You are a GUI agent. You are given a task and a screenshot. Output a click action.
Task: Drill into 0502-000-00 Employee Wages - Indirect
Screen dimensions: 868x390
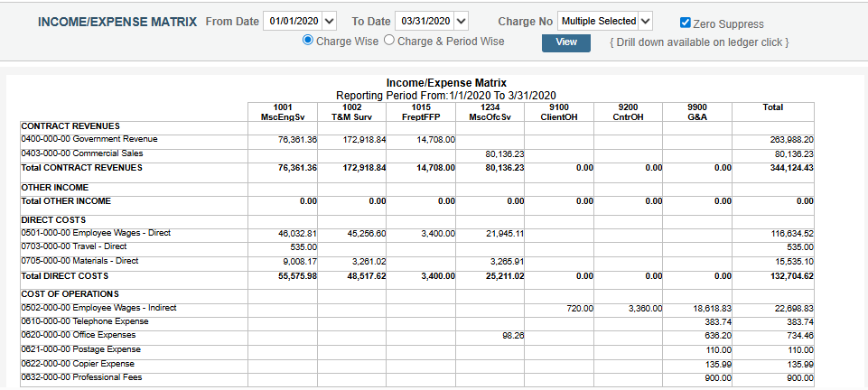point(98,309)
